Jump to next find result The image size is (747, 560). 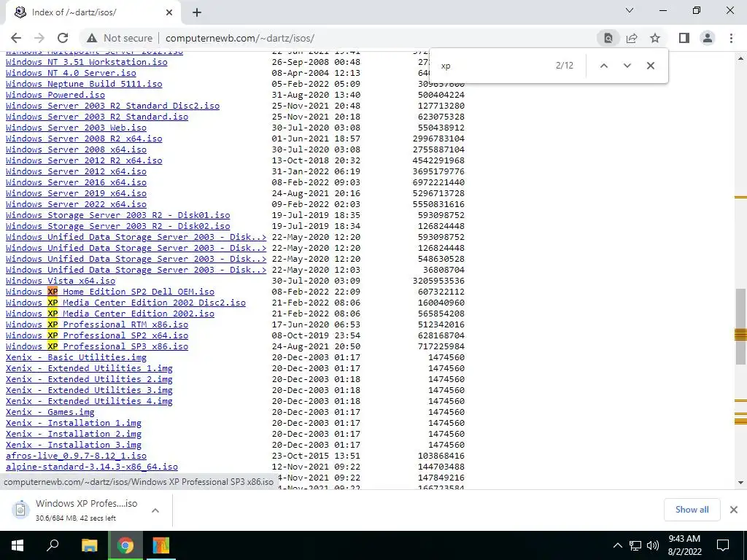pos(627,66)
